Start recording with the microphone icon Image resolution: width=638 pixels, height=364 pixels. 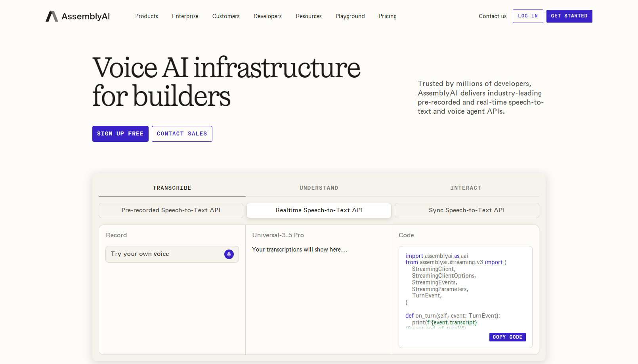click(229, 254)
